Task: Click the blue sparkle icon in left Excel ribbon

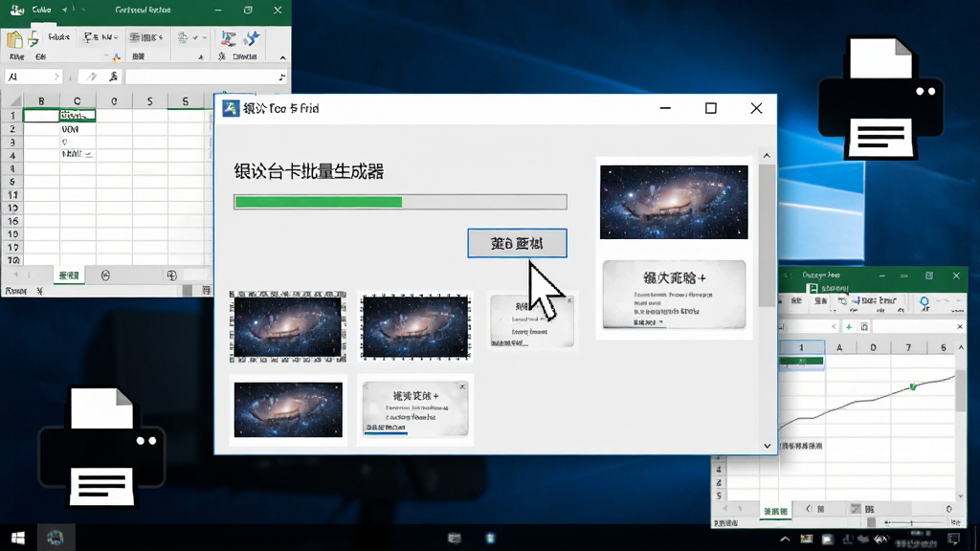Action: point(252,38)
